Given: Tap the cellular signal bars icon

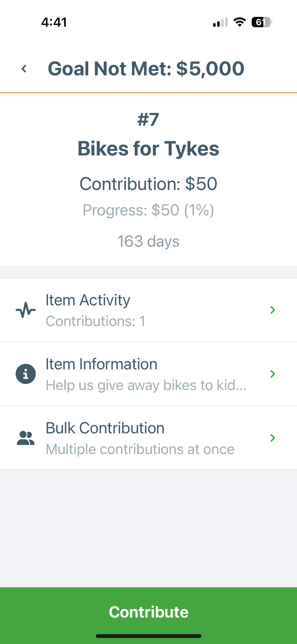Looking at the screenshot, I should tap(220, 22).
